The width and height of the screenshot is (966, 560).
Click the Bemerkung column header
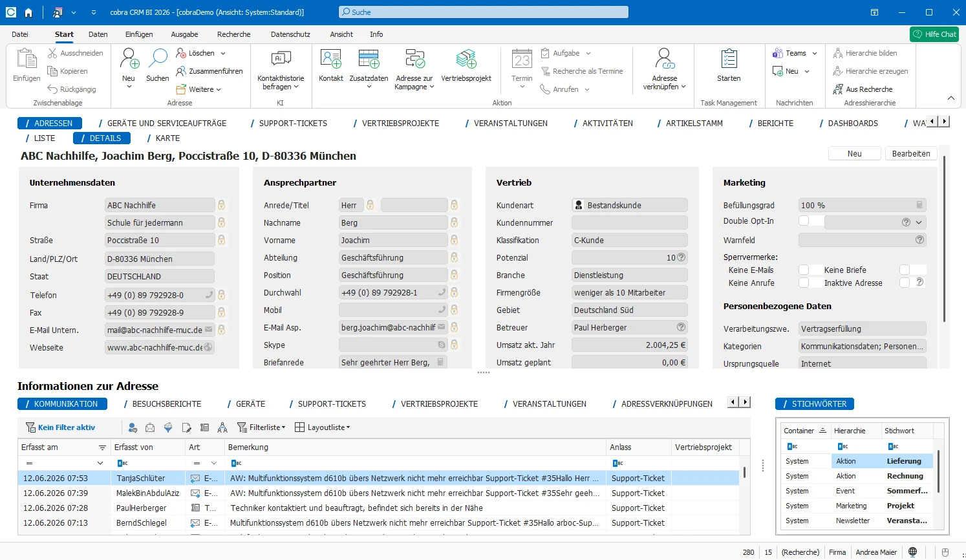pos(415,447)
